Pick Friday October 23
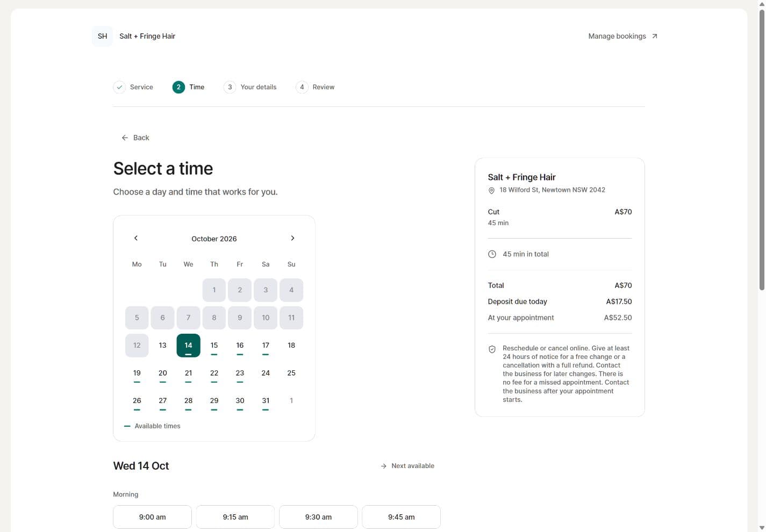The height and width of the screenshot is (532, 766). click(x=240, y=373)
